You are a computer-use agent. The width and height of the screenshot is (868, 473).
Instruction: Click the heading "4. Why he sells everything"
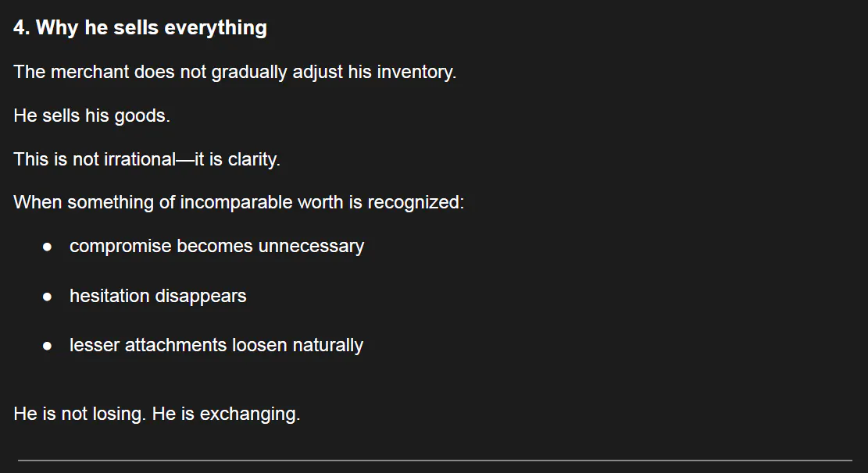(x=140, y=28)
